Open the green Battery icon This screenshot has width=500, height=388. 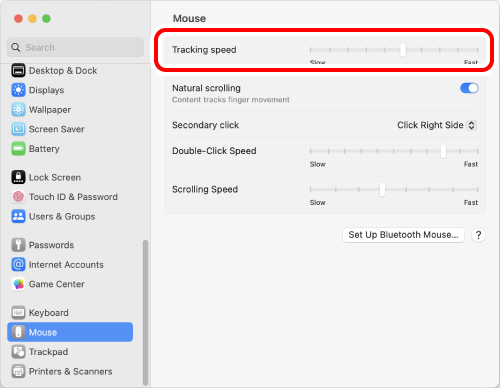(18, 149)
